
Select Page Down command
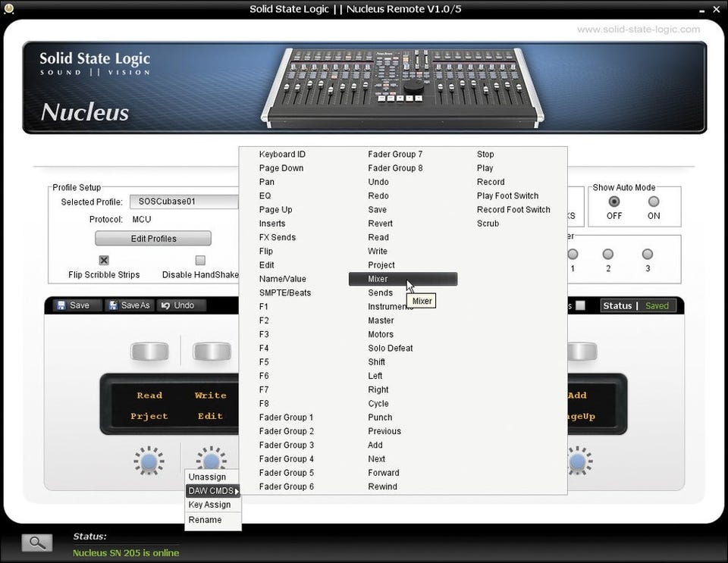pos(281,168)
